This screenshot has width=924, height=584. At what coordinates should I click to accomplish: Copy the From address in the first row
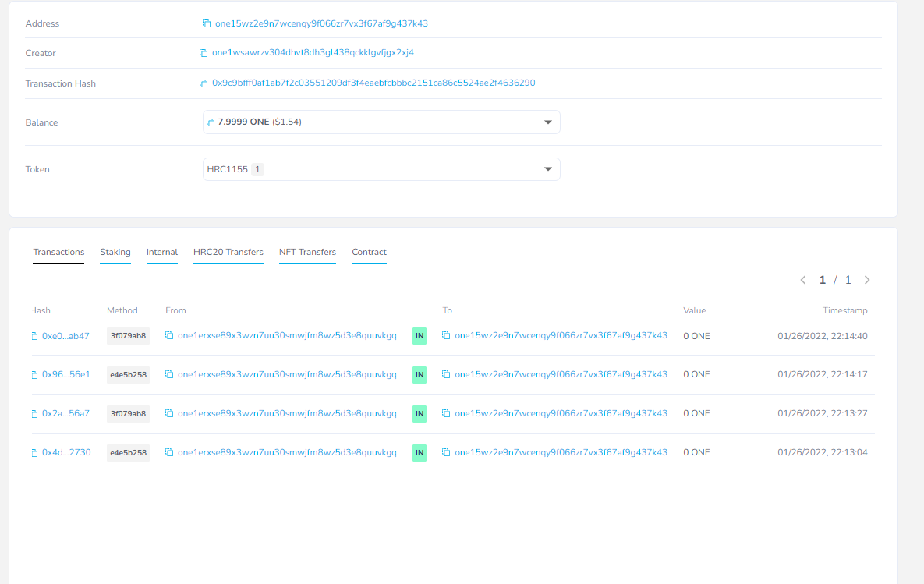(169, 335)
